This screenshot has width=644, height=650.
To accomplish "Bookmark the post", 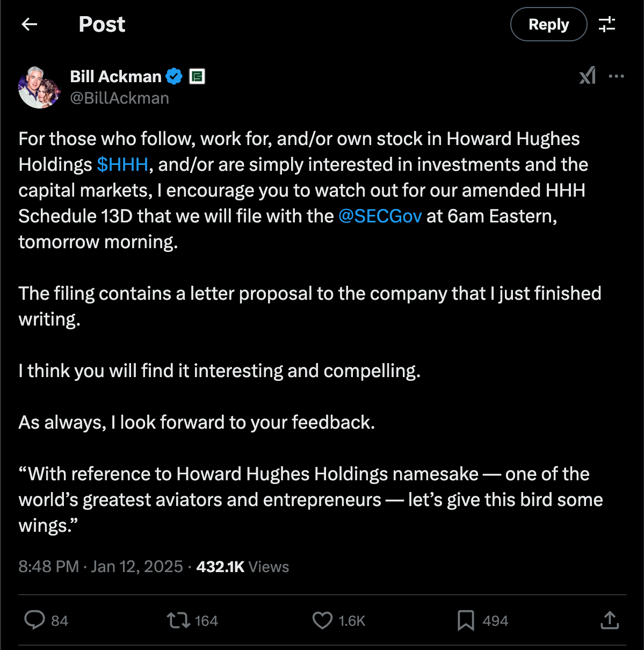I will (x=466, y=620).
